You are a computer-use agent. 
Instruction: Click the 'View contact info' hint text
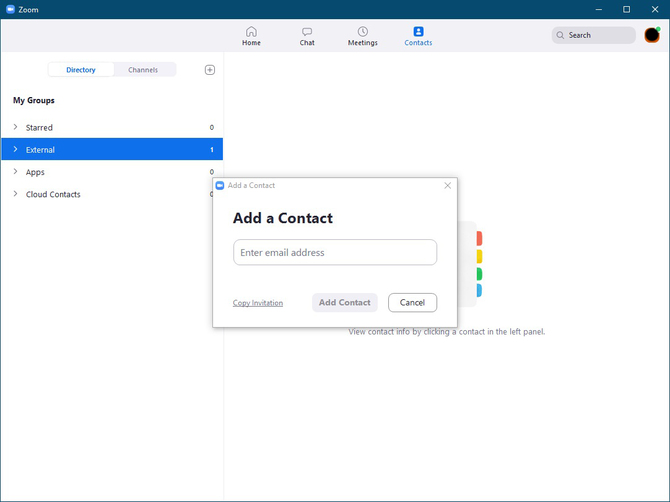(x=447, y=332)
